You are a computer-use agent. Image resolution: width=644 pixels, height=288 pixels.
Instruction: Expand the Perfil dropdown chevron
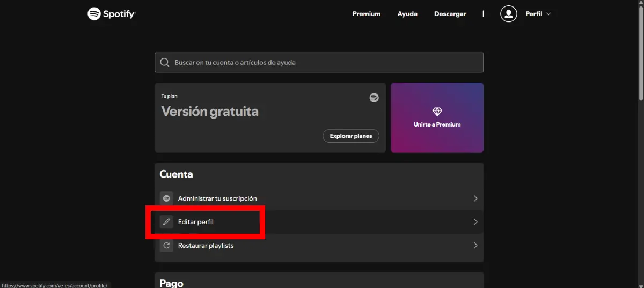coord(548,14)
